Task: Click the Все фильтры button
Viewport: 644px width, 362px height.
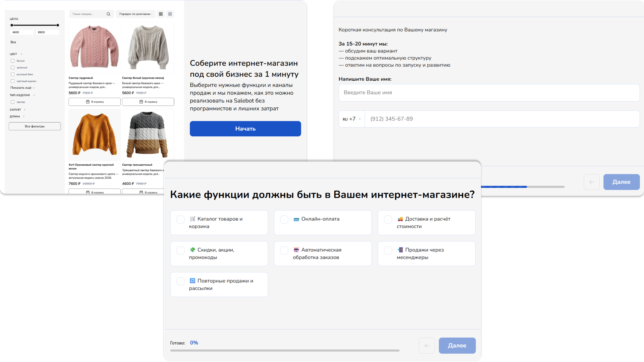Action: 35,126
